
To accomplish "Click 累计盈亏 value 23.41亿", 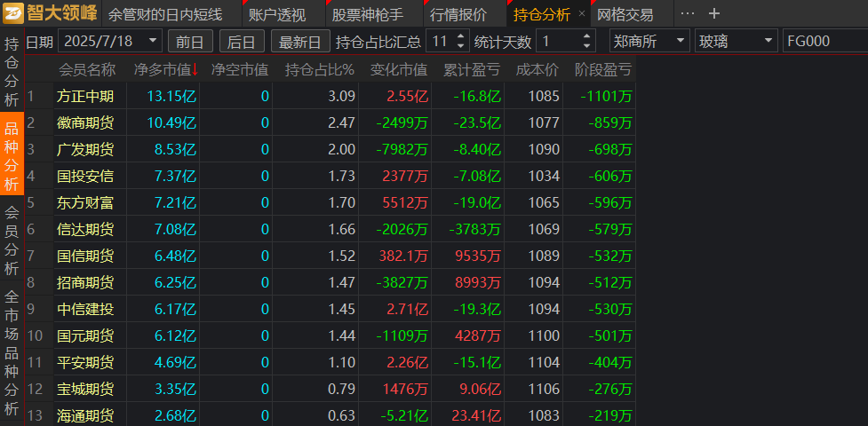I will point(476,415).
